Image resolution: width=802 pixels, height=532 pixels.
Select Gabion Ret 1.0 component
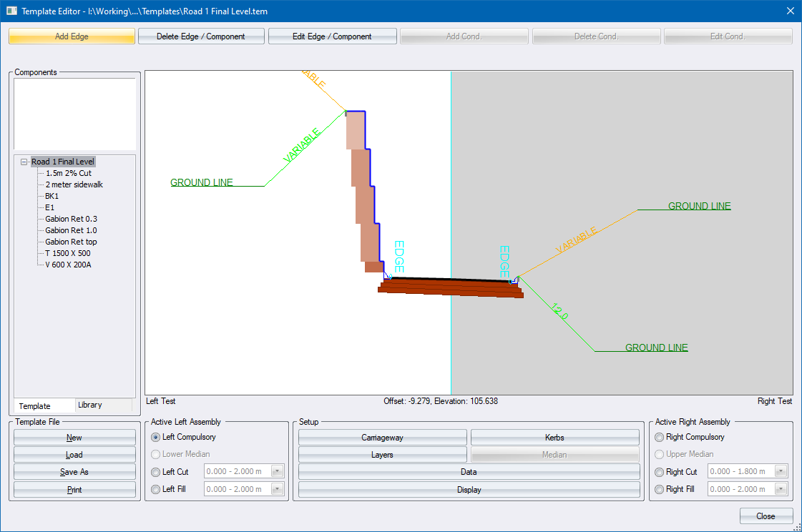point(71,230)
